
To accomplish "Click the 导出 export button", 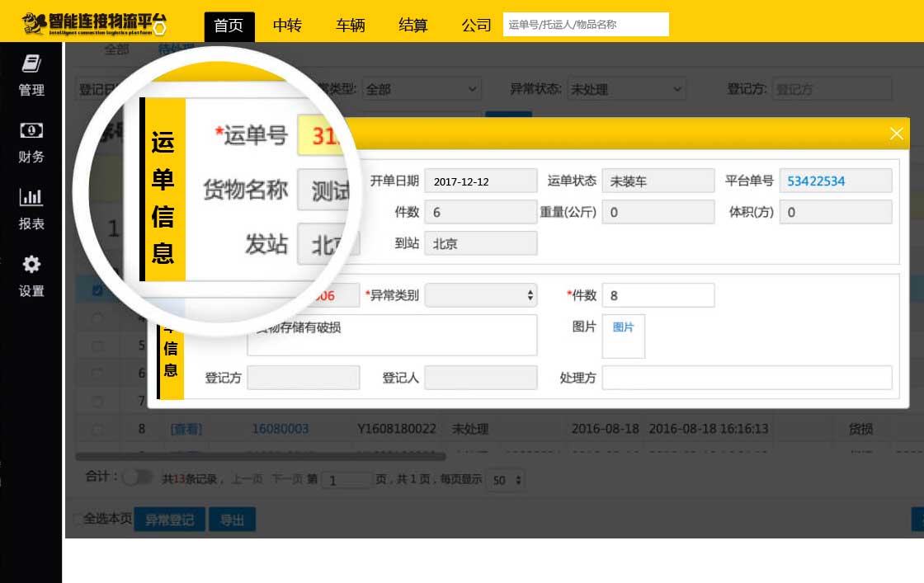I will (232, 520).
